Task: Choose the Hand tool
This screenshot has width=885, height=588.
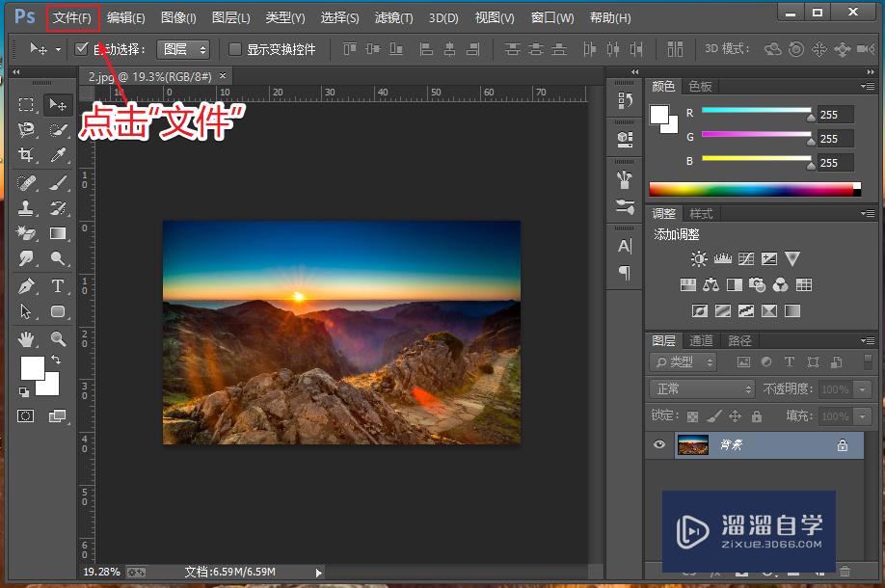Action: click(27, 338)
